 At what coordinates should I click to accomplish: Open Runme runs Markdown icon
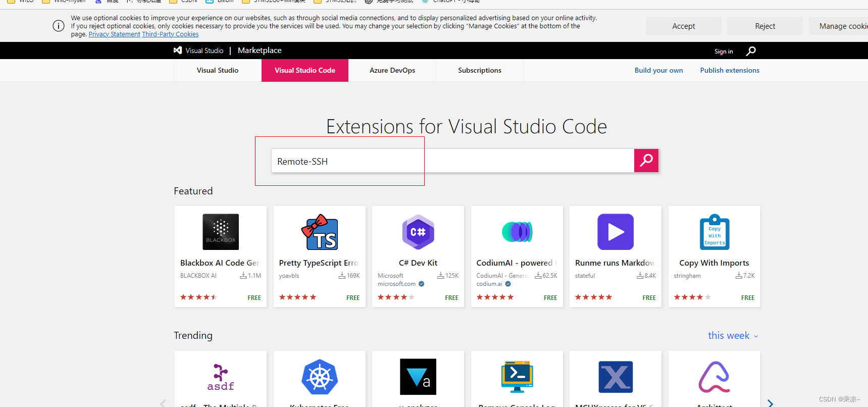coord(616,232)
